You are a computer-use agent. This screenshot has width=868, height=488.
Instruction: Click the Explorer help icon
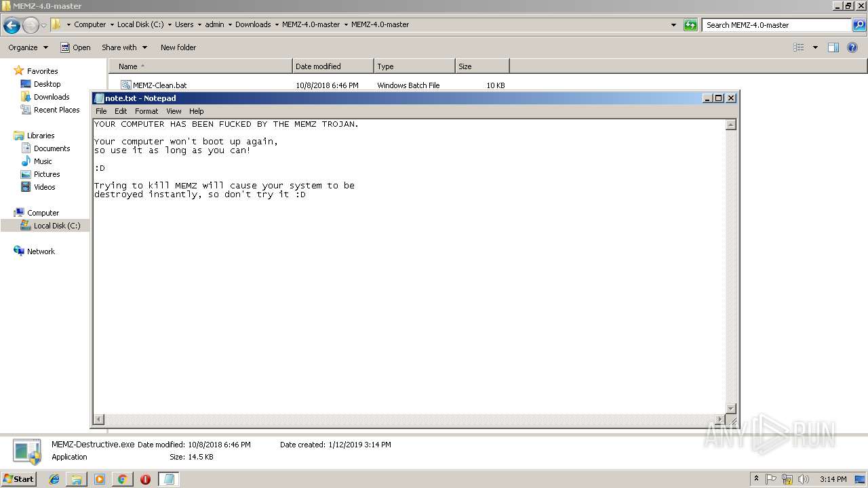[853, 47]
